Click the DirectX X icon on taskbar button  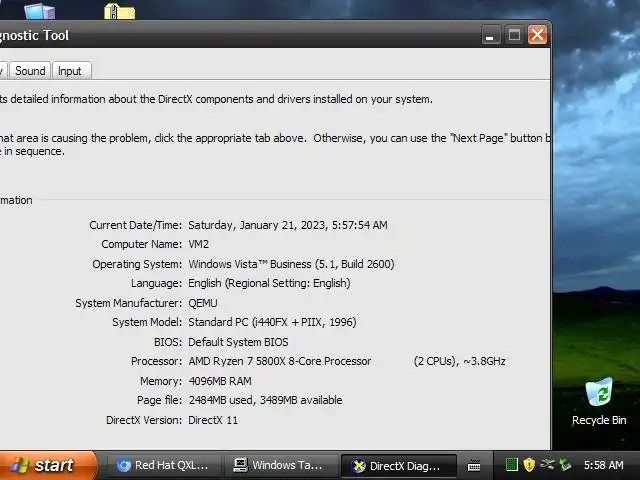[x=358, y=466]
